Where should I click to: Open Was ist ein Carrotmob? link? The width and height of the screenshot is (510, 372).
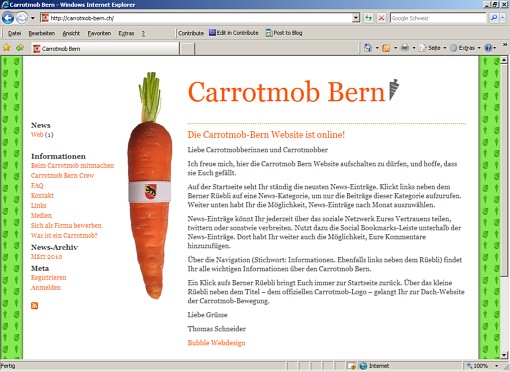64,235
